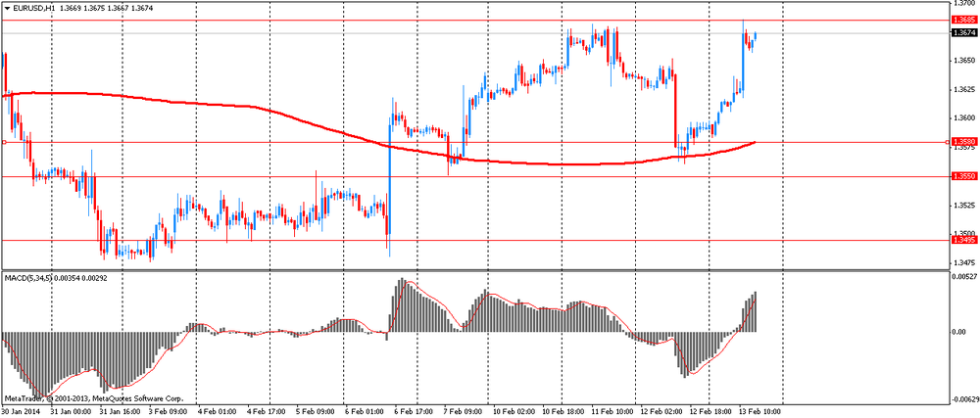Click the 10 Feb 02:00 time label
The width and height of the screenshot is (980, 418).
pyautogui.click(x=514, y=412)
